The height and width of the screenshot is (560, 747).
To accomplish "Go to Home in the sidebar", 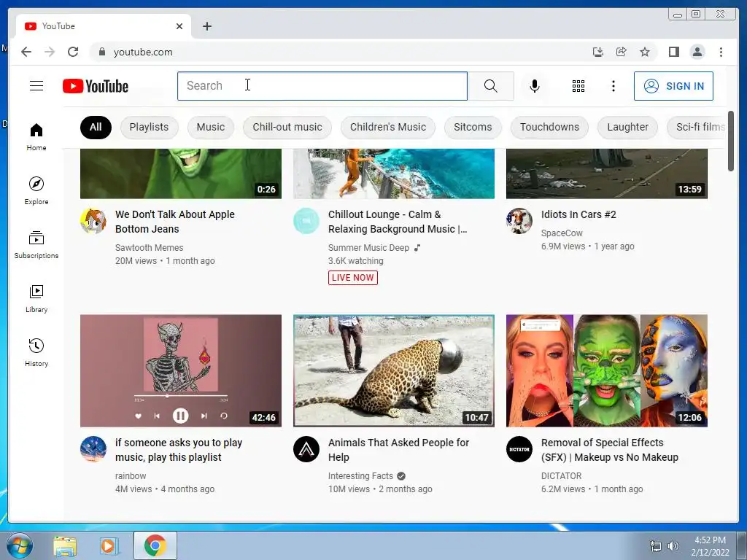I will point(36,137).
